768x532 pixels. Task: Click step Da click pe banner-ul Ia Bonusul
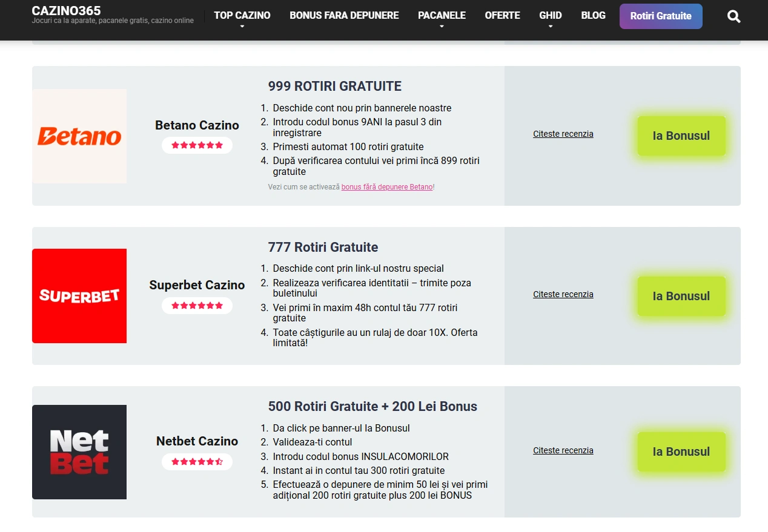pyautogui.click(x=342, y=428)
